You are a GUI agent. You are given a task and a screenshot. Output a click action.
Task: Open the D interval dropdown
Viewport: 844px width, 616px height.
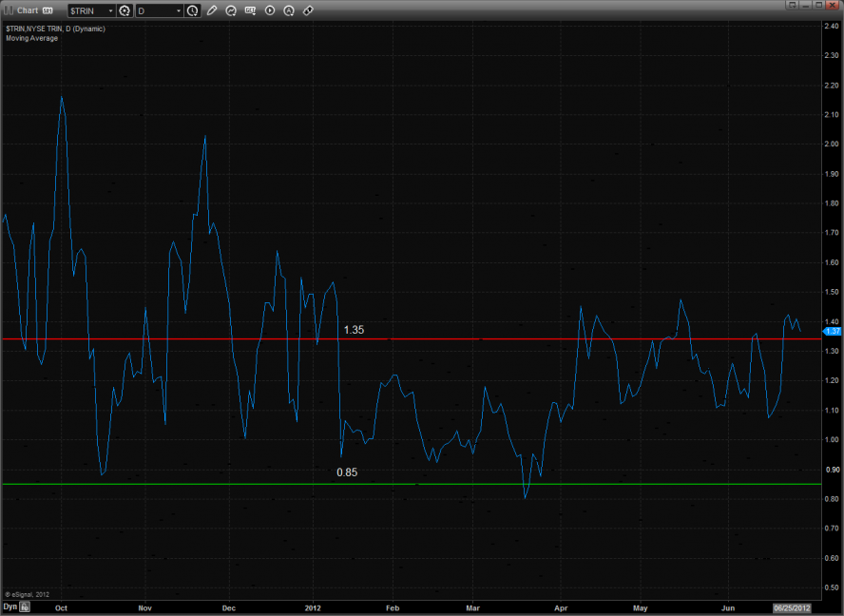[x=179, y=10]
